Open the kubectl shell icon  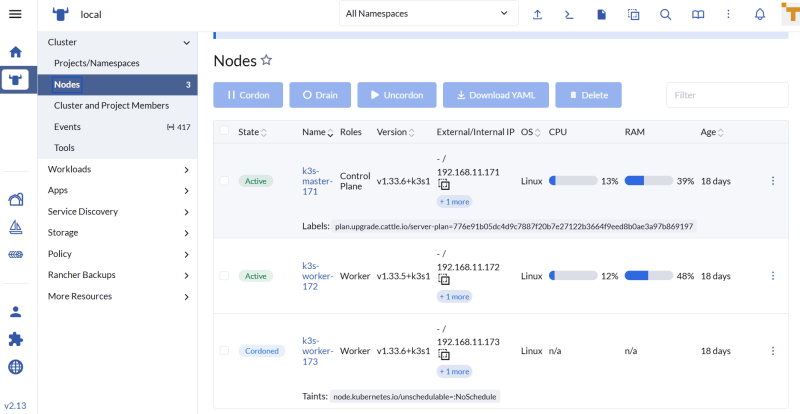pos(569,14)
